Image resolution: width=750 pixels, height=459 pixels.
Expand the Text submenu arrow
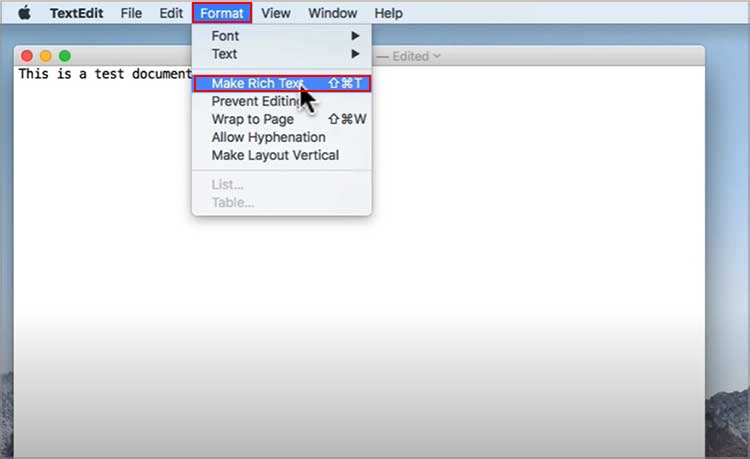(355, 54)
